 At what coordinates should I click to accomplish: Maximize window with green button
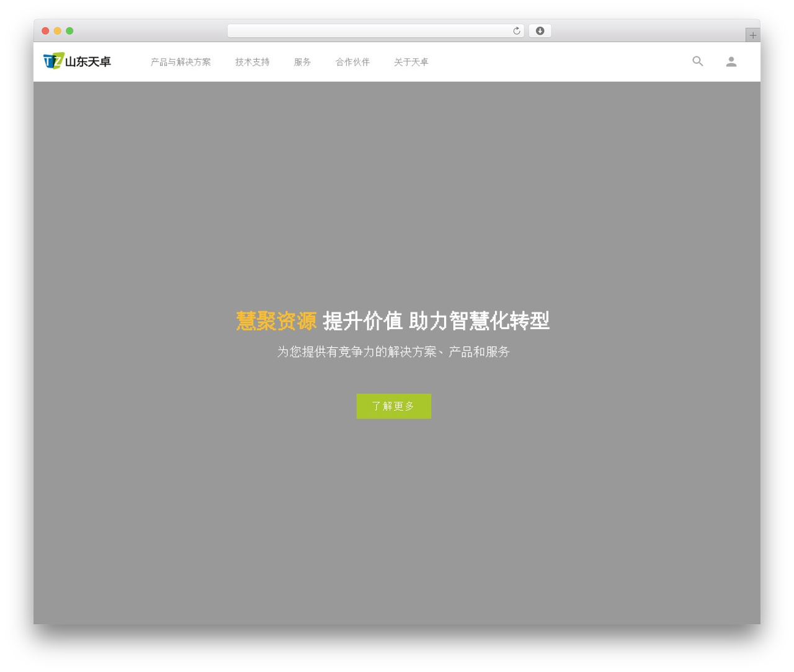pos(69,31)
